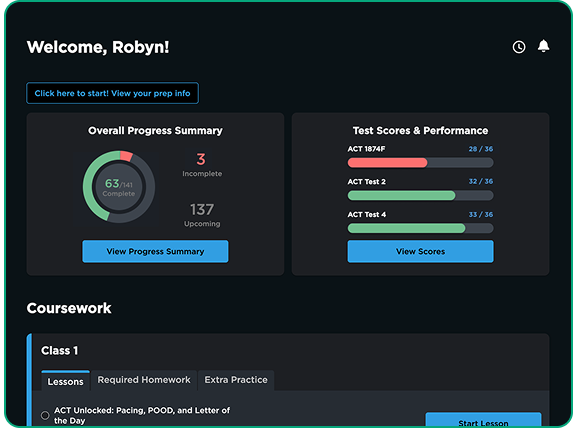Screen dimensions: 573x428
Task: Click the ACT 1874F red score bar
Action: coord(420,163)
